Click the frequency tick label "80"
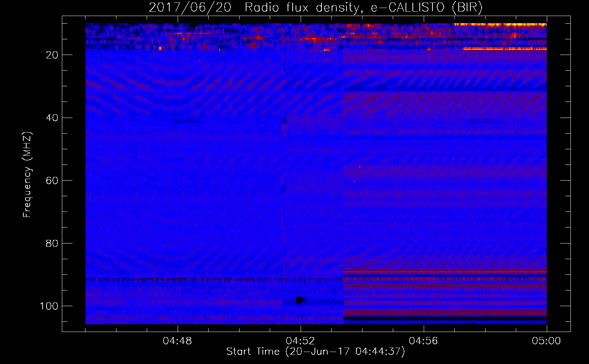The image size is (589, 364). pos(52,244)
